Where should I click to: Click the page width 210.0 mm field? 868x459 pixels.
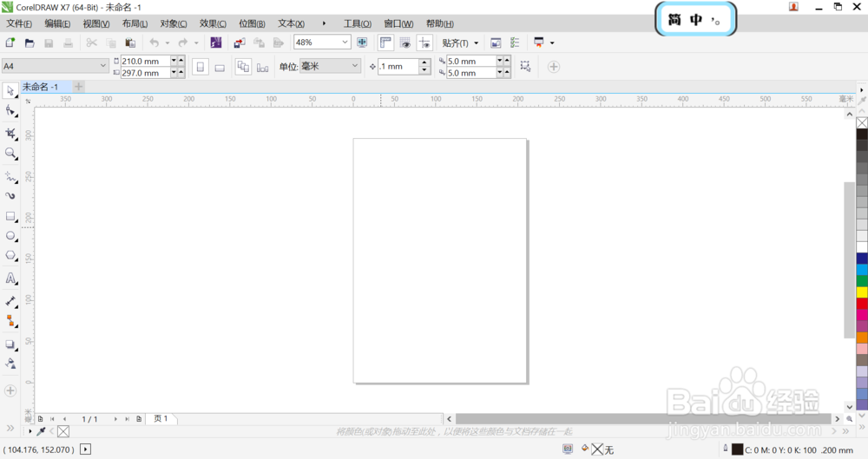(145, 61)
